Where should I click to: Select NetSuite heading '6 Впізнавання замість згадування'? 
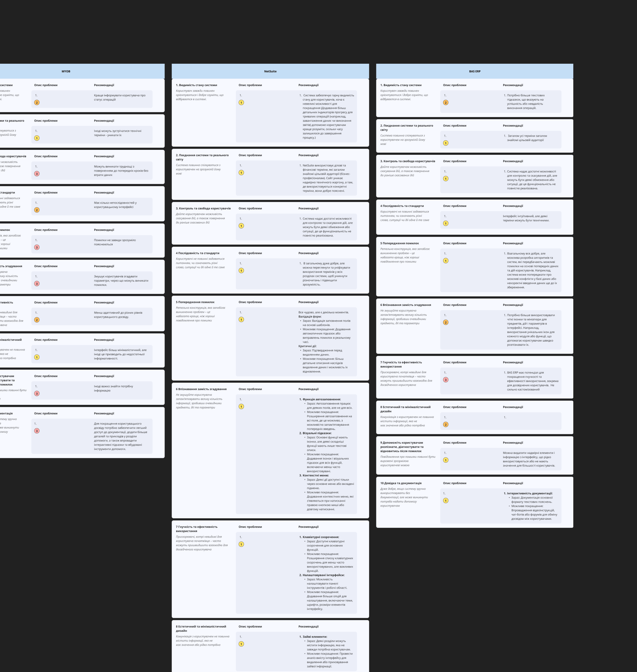click(201, 389)
